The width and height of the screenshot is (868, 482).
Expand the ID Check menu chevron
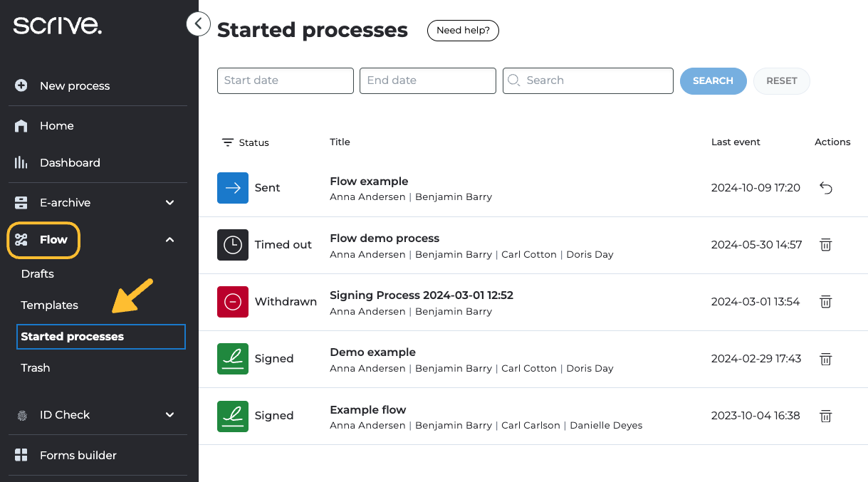pos(170,415)
